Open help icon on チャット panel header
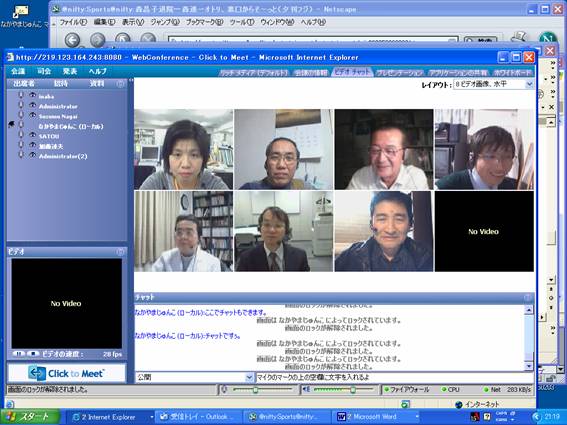The image size is (567, 425). (x=528, y=298)
